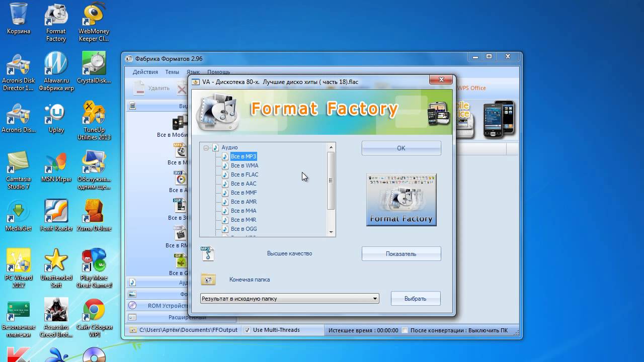Open Uplay desktop shortcut
The width and height of the screenshot is (644, 362).
point(56,117)
